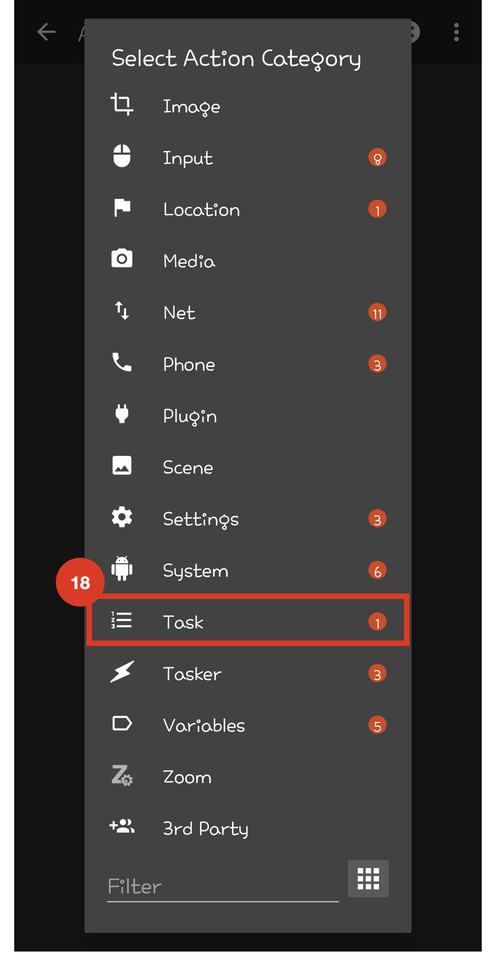Click the System android robot icon

pyautogui.click(x=122, y=568)
